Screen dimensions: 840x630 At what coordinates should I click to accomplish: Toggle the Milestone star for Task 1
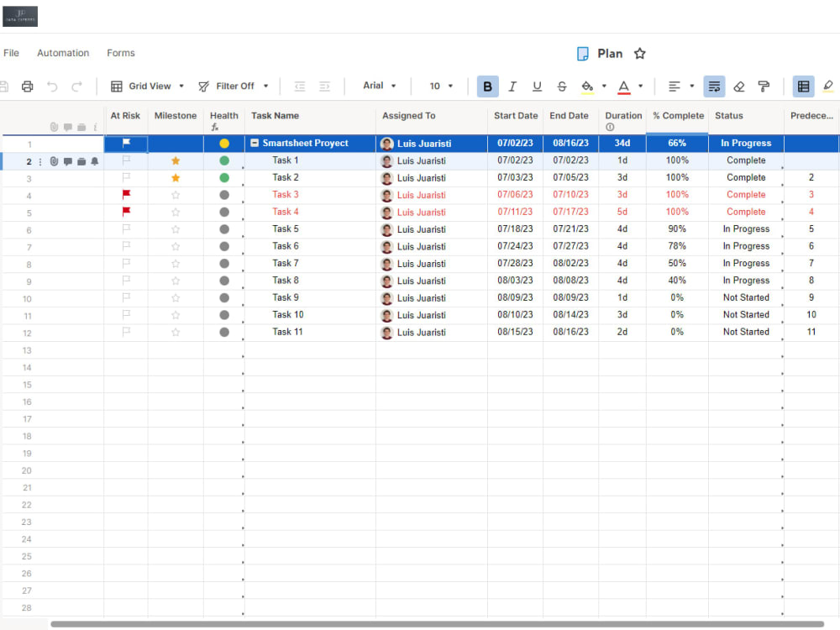coord(175,160)
